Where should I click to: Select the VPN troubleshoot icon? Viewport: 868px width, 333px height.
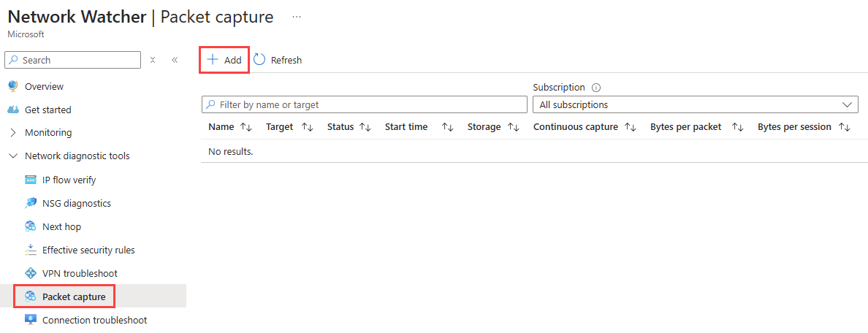tap(31, 273)
